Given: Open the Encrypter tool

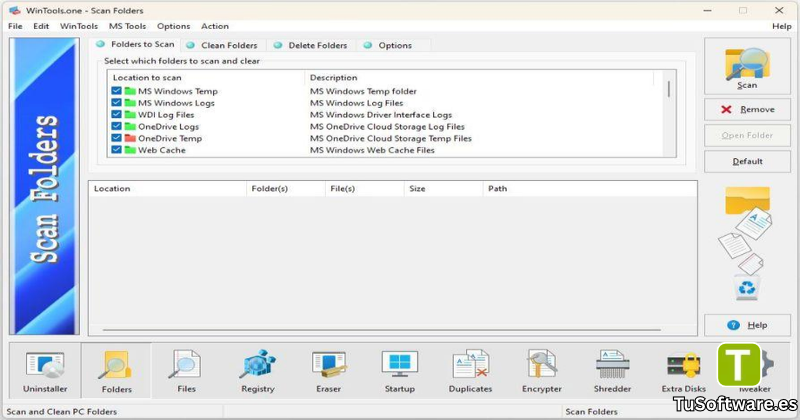Looking at the screenshot, I should tap(542, 372).
